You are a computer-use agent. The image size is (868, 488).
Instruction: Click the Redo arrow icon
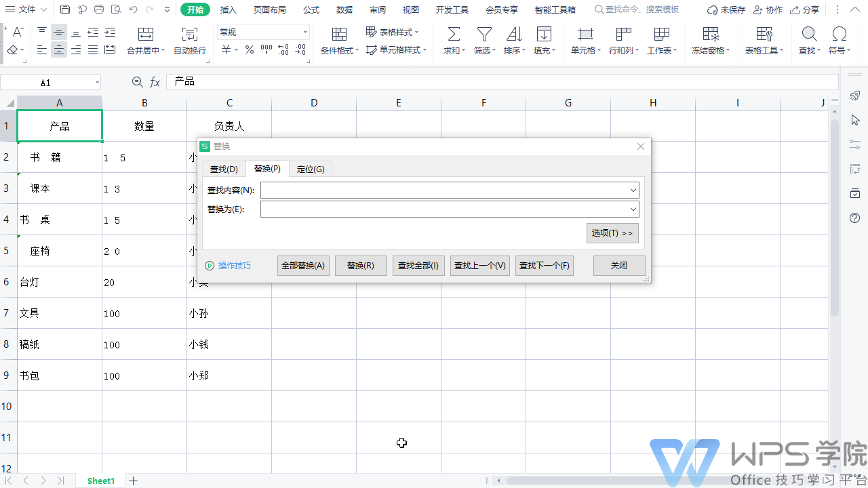click(x=150, y=9)
